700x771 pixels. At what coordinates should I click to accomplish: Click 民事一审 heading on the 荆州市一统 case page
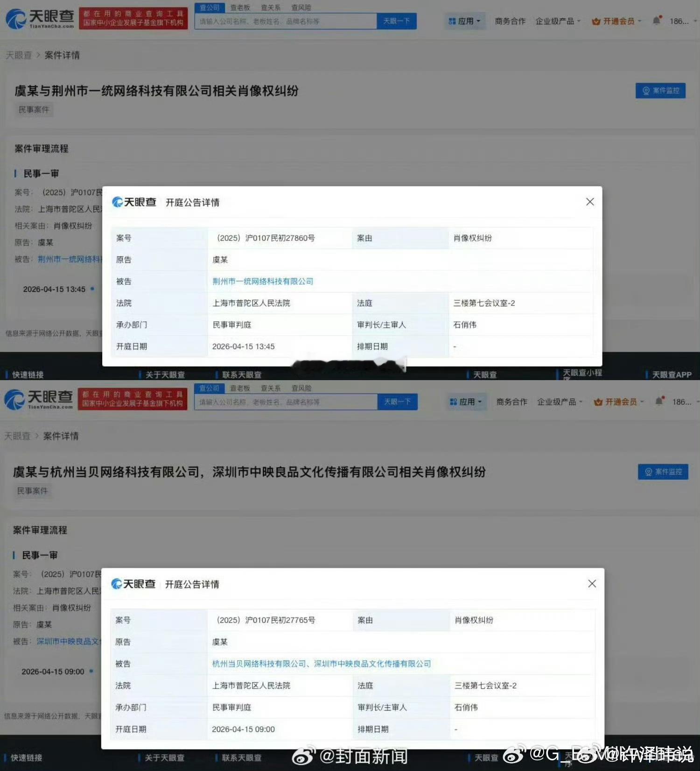[41, 174]
